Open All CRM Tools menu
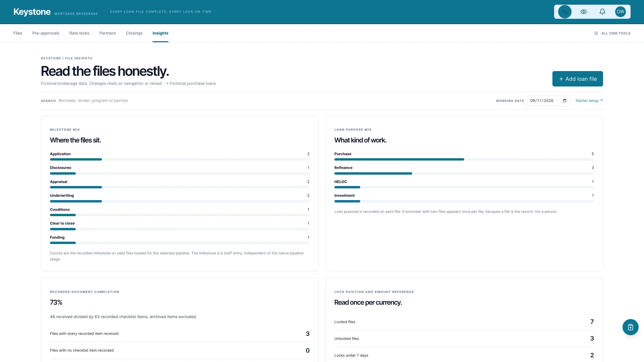Image resolution: width=644 pixels, height=362 pixels. (x=612, y=33)
